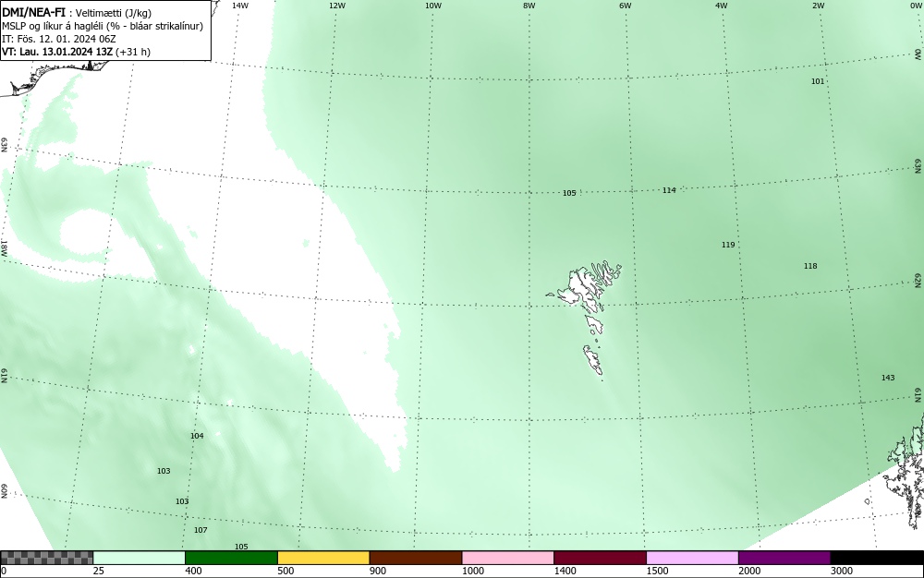Click the 2W longitude label
The width and height of the screenshot is (924, 578).
818,6
